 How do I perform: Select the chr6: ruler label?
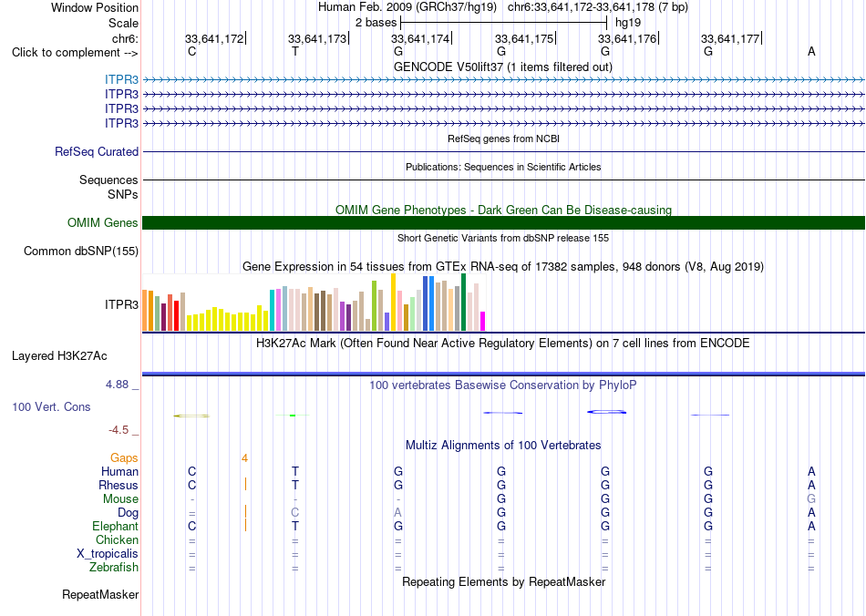coord(125,38)
